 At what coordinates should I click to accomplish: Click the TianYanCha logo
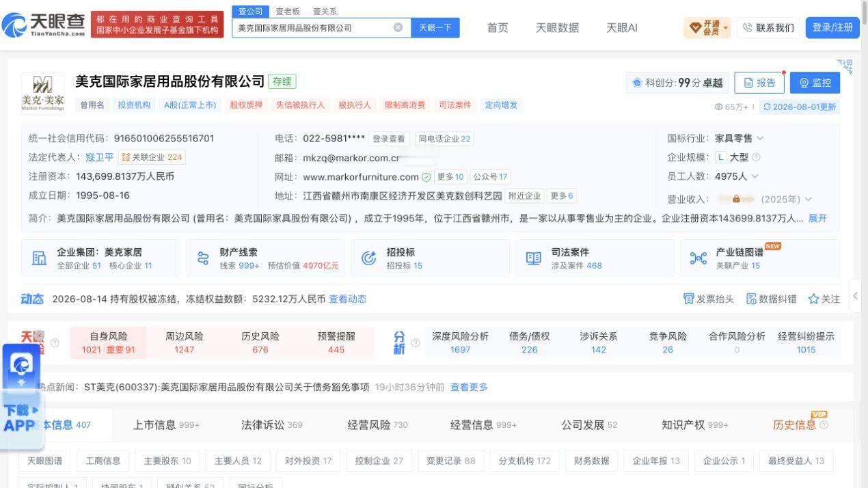pos(43,25)
